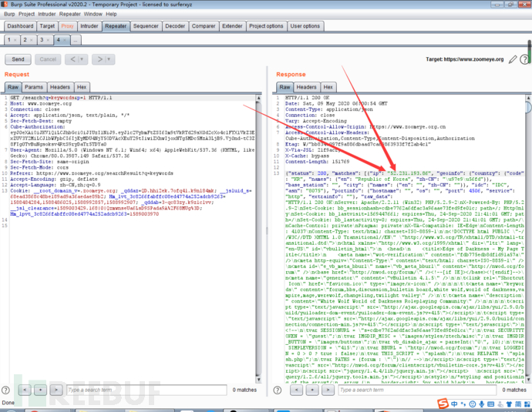Show request Hex view
Image resolution: width=532 pixels, height=412 pixels.
(82, 87)
